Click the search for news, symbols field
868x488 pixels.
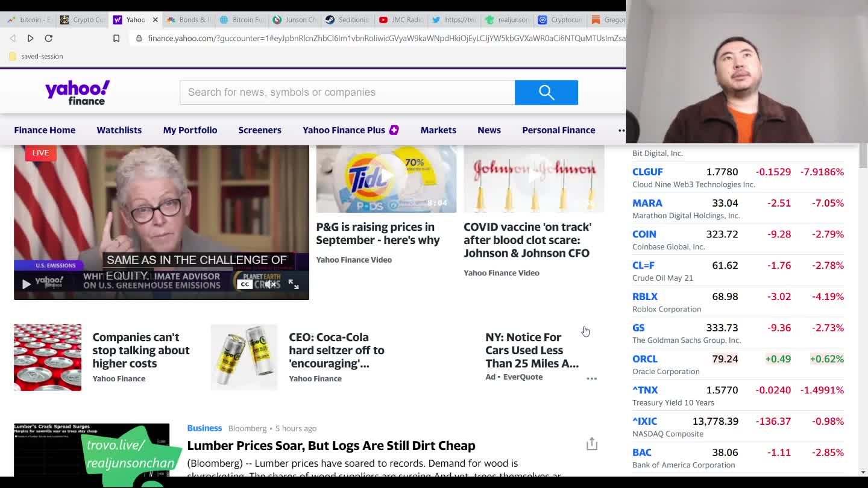347,92
